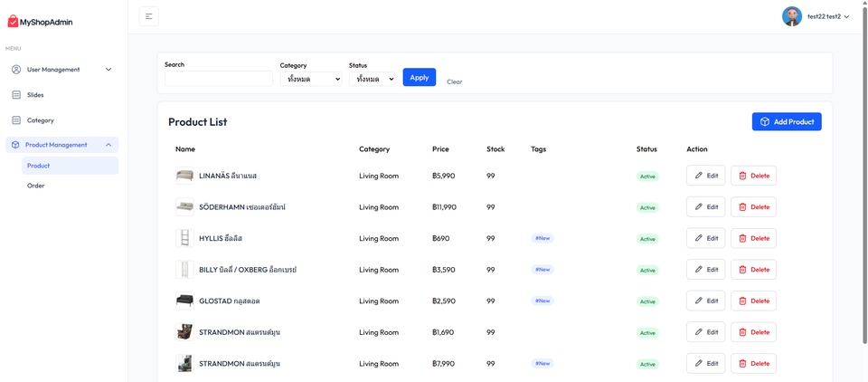The width and height of the screenshot is (868, 382).
Task: Click the pencil icon for GLOSTAD row
Action: tap(699, 301)
